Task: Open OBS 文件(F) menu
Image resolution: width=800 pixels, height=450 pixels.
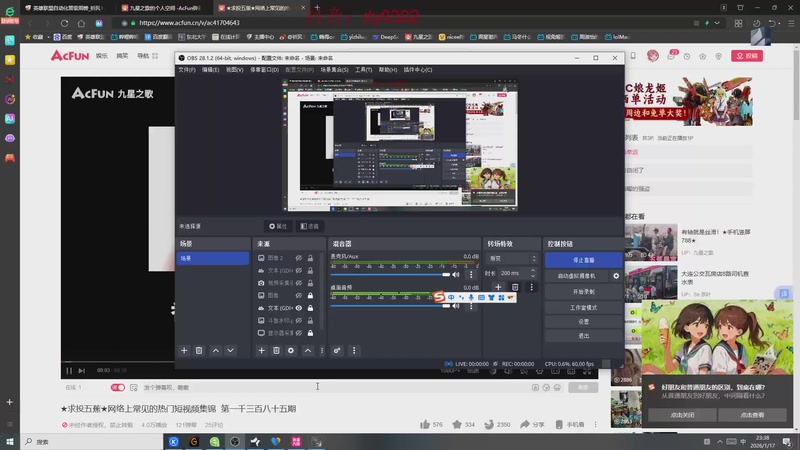Action: tap(187, 69)
